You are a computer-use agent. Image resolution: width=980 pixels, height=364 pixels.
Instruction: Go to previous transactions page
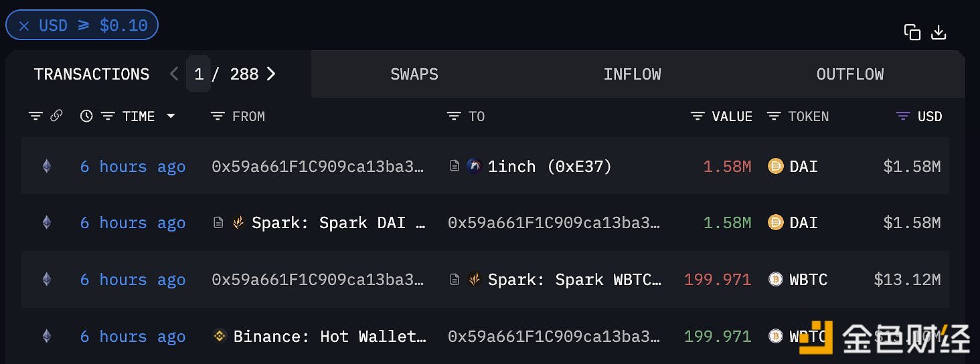tap(174, 74)
